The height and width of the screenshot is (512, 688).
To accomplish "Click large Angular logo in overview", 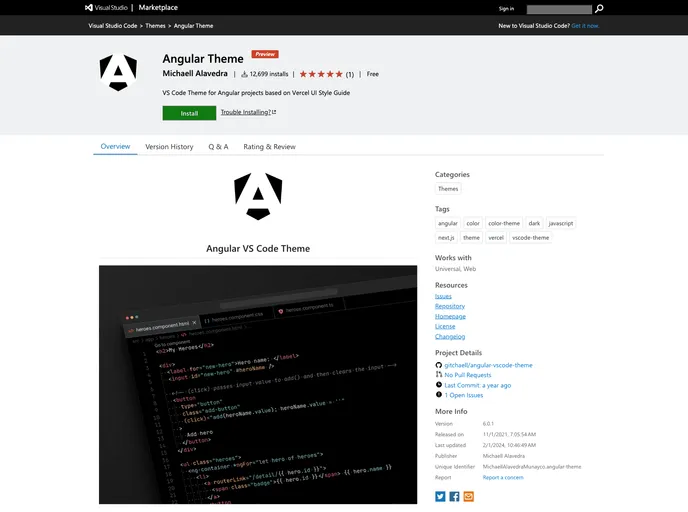I will pyautogui.click(x=258, y=196).
